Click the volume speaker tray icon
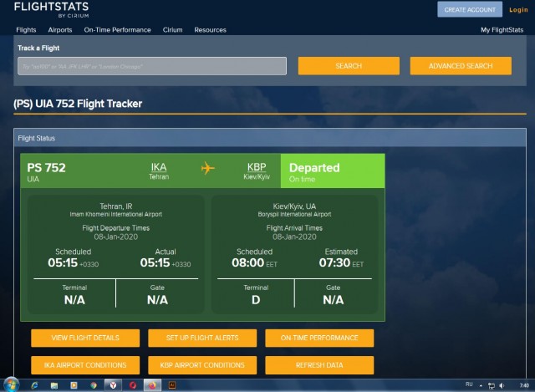Image resolution: width=535 pixels, height=392 pixels. point(502,386)
